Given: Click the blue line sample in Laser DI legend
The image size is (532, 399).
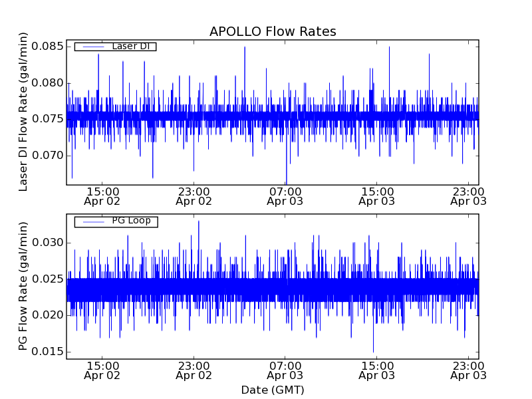Looking at the screenshot, I should click(x=93, y=47).
